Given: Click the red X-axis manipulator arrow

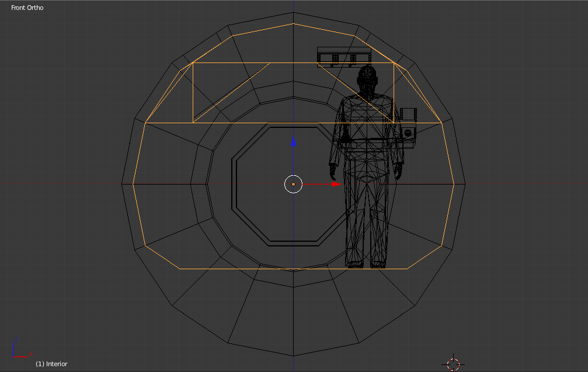Looking at the screenshot, I should (336, 184).
